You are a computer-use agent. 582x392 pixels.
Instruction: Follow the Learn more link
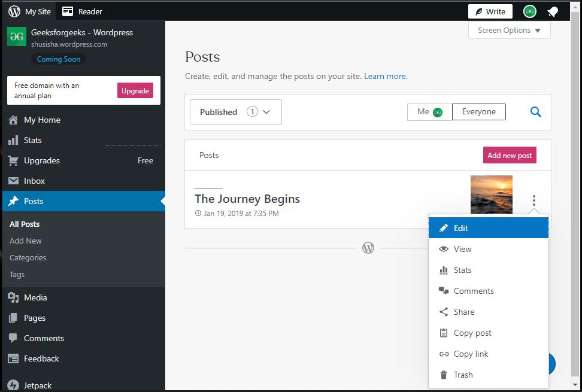pyautogui.click(x=386, y=76)
